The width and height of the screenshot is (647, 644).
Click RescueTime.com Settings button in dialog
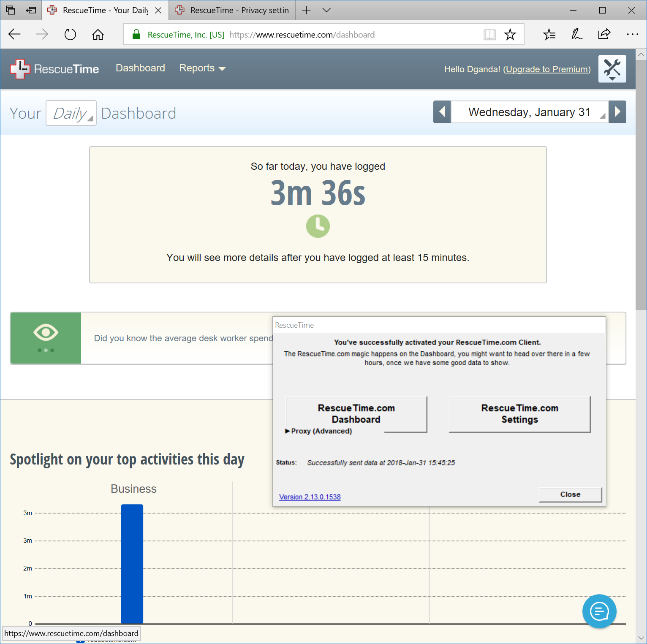coord(519,414)
